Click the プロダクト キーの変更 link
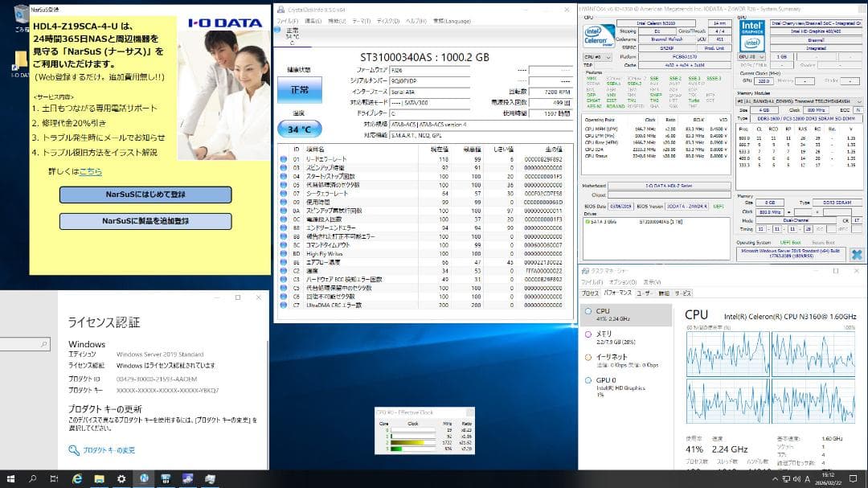Viewport: 868px width, 488px height. (x=108, y=450)
